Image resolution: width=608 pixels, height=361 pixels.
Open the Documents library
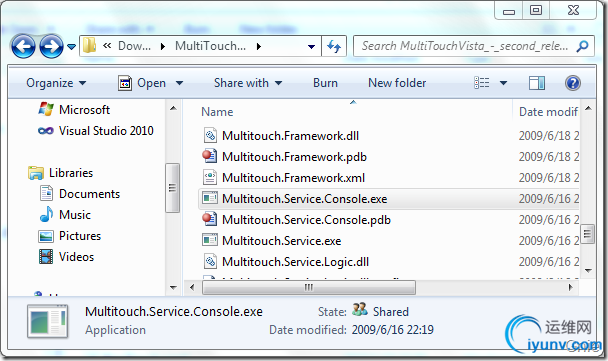[89, 193]
